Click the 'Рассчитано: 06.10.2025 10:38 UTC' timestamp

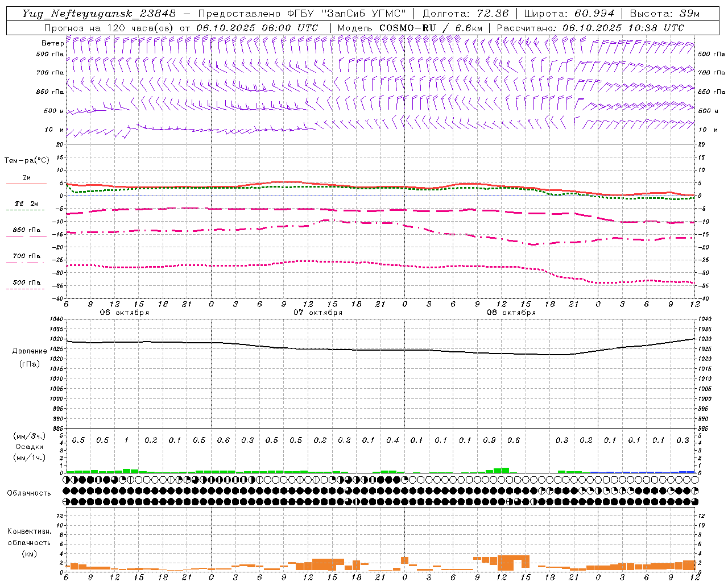[590, 28]
